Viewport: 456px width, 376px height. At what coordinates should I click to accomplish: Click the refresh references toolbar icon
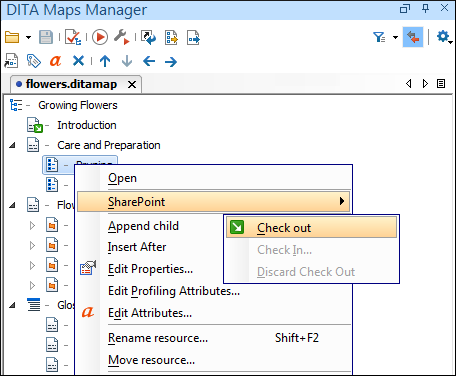pos(148,37)
